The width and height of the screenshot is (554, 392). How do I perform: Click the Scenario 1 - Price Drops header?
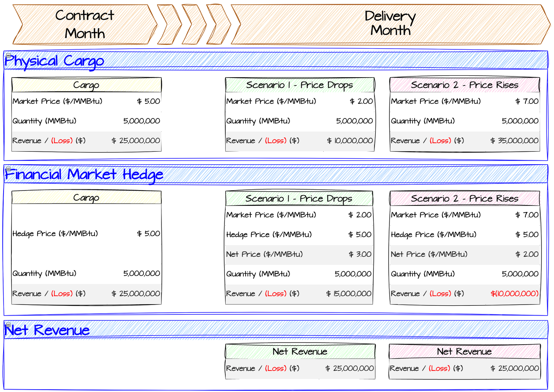pyautogui.click(x=300, y=85)
